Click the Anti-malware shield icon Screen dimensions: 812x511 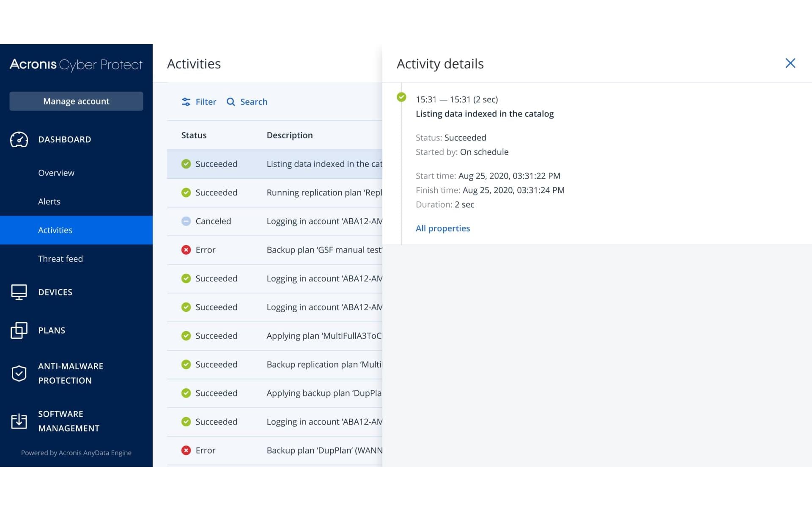tap(19, 373)
